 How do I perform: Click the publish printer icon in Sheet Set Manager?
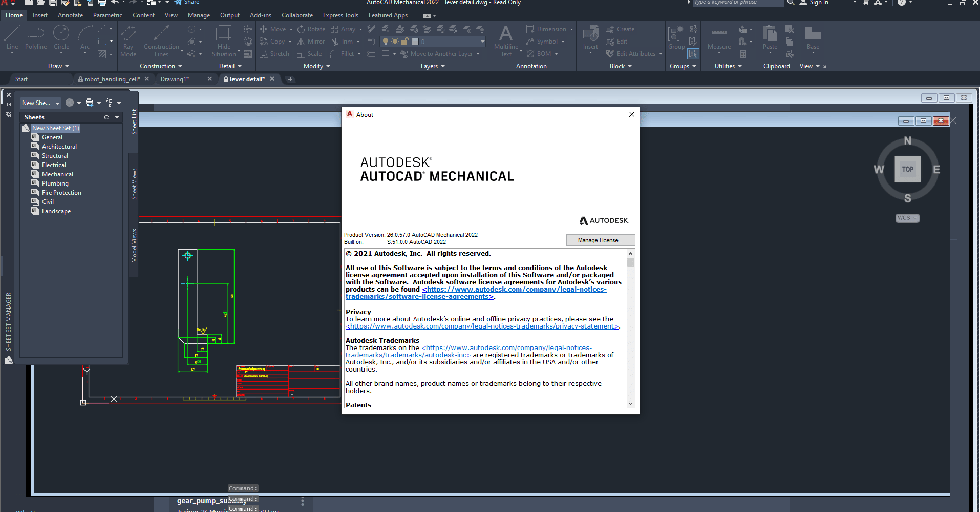coord(90,103)
